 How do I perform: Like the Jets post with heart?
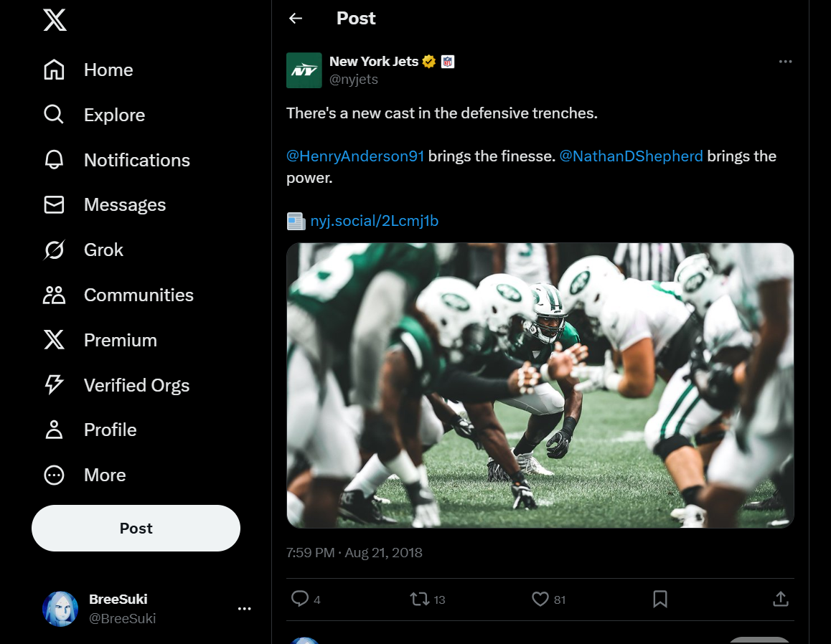[x=540, y=599]
